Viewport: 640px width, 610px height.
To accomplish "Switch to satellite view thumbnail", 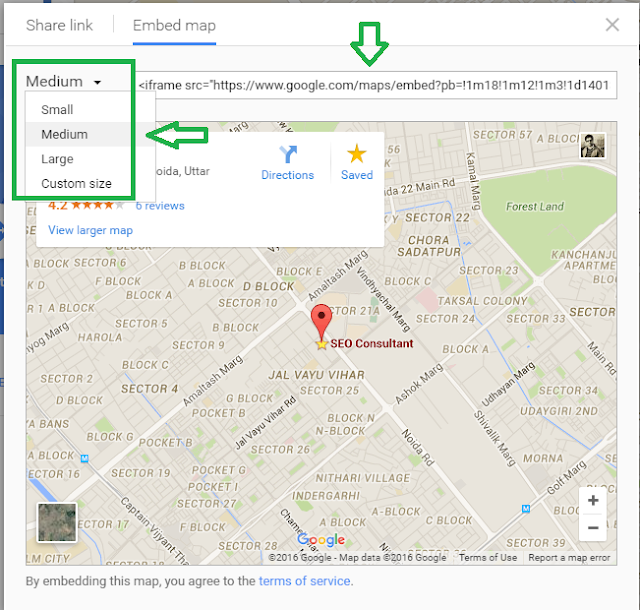I will click(x=57, y=522).
